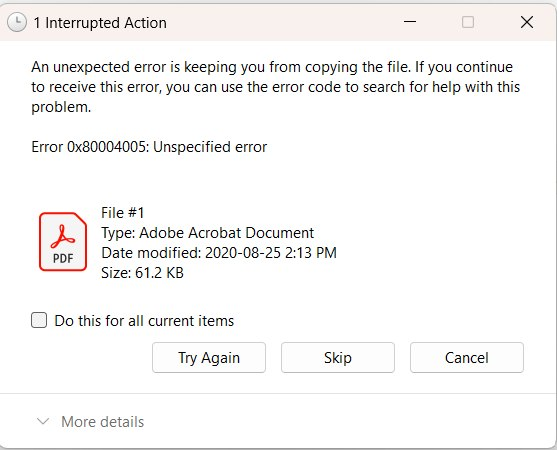Click the 'Date modified: 2020-08-25 2:13 PM' line
Viewport: 557px width, 450px height.
219,253
